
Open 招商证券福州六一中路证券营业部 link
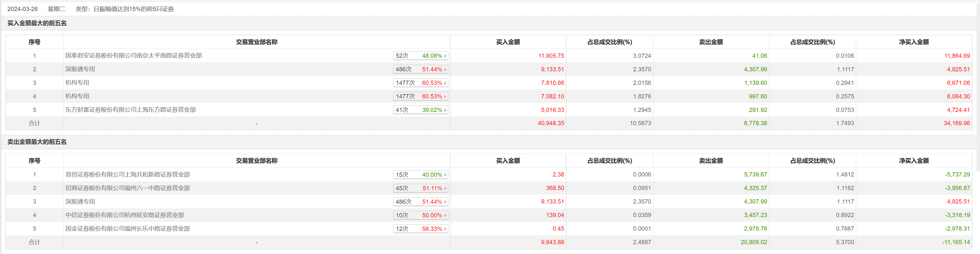(x=128, y=188)
